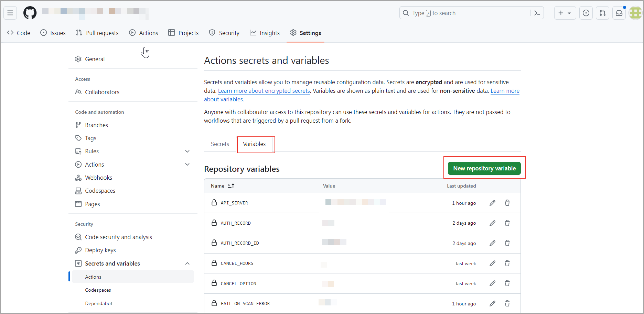644x314 pixels.
Task: Click the FAIL_ON_SCAN_ERROR variable name
Action: 245,304
